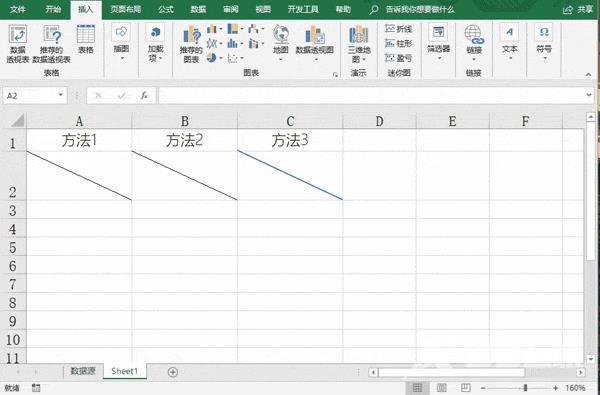The width and height of the screenshot is (600, 395).
Task: Switch to the Review (审阅) tab
Action: pyautogui.click(x=230, y=9)
